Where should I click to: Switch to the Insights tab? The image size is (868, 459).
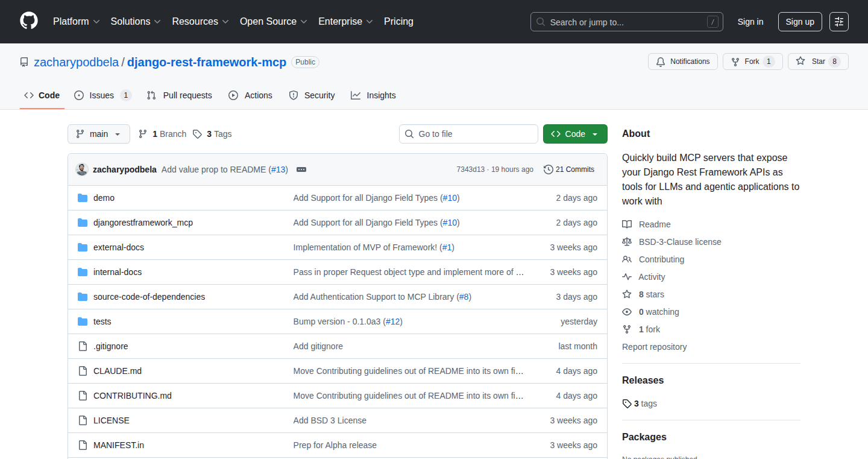(374, 95)
